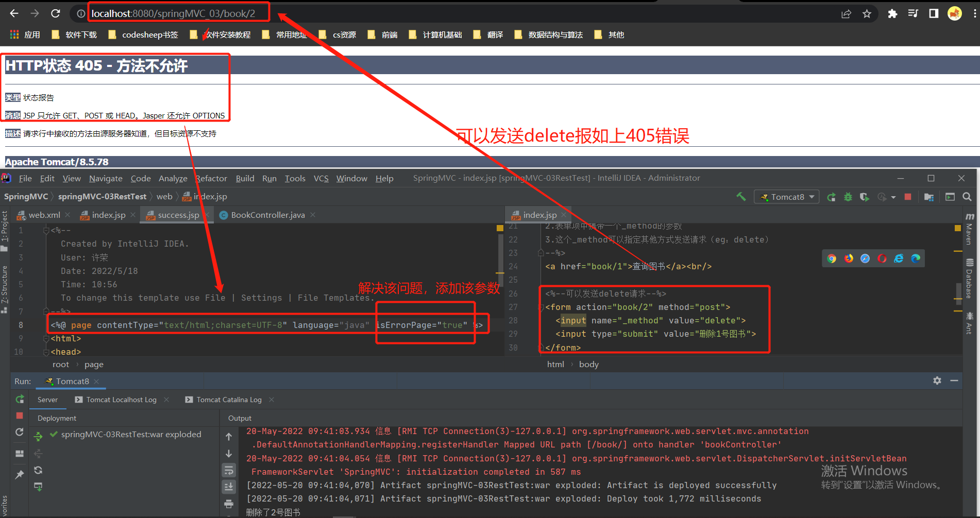Print console output with printer icon
This screenshot has height=518, width=980.
tap(229, 504)
